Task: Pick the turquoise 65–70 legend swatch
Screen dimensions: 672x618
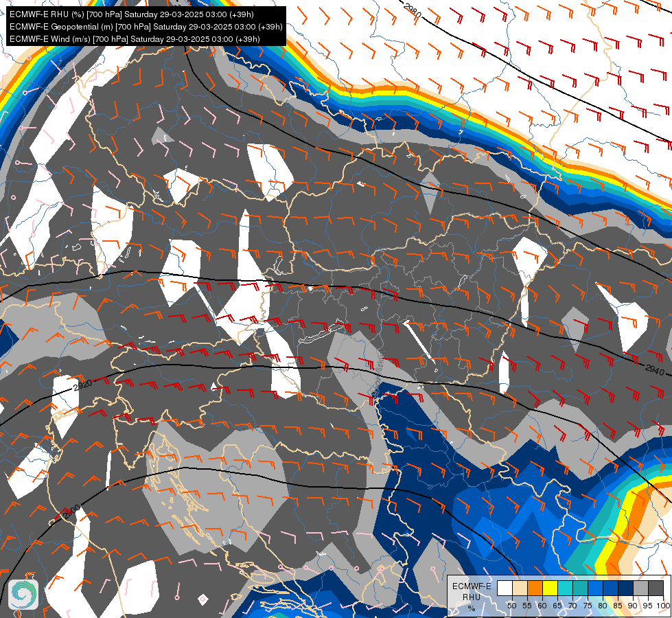Action: 565,588
